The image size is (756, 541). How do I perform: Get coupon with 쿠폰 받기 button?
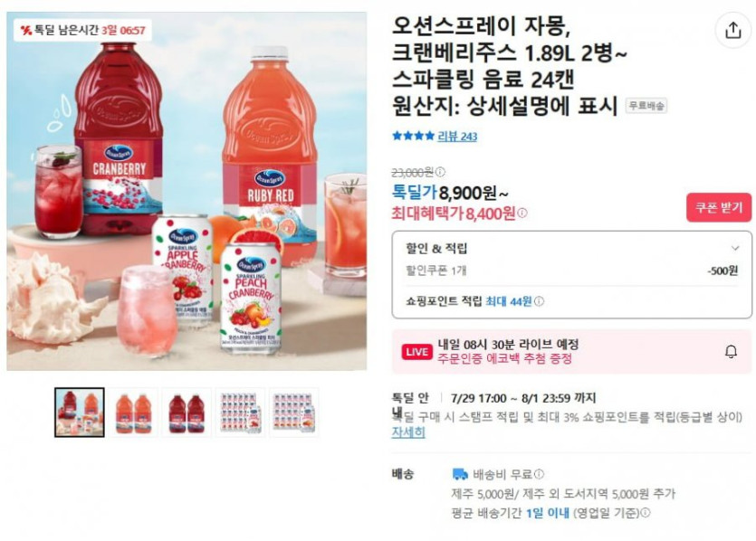718,208
